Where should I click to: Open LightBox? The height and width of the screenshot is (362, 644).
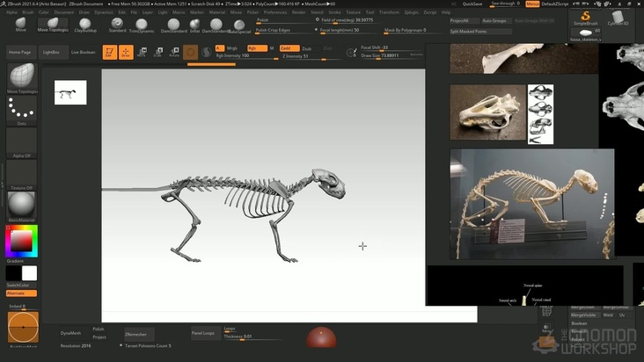(x=51, y=53)
